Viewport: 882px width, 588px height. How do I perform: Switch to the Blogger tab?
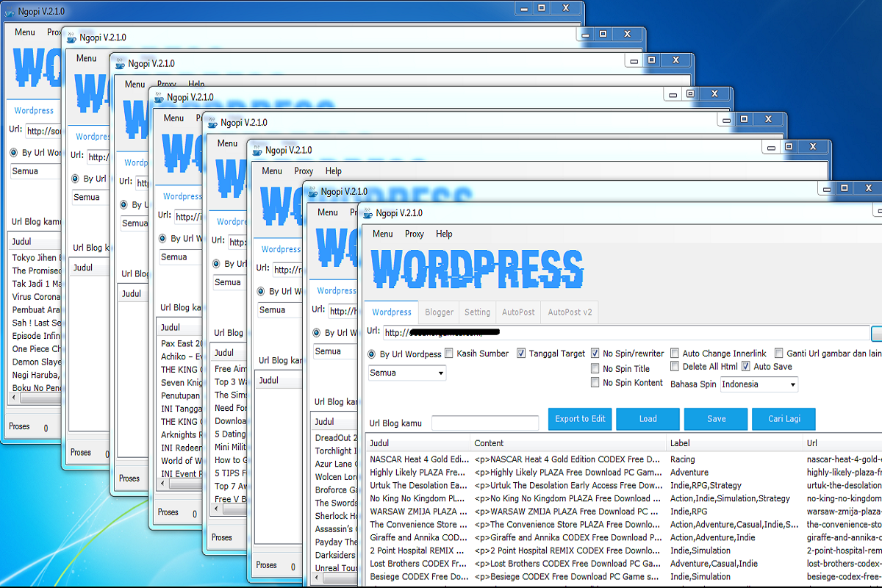tap(440, 312)
